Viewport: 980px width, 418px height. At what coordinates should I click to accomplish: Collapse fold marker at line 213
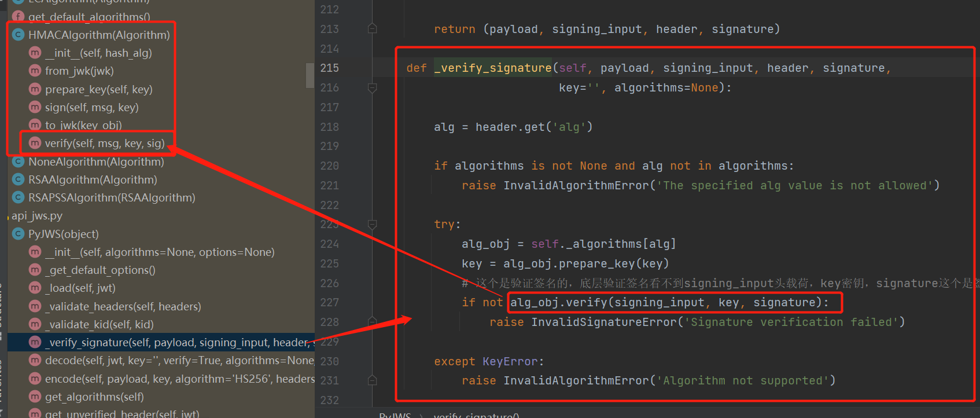pos(373,28)
